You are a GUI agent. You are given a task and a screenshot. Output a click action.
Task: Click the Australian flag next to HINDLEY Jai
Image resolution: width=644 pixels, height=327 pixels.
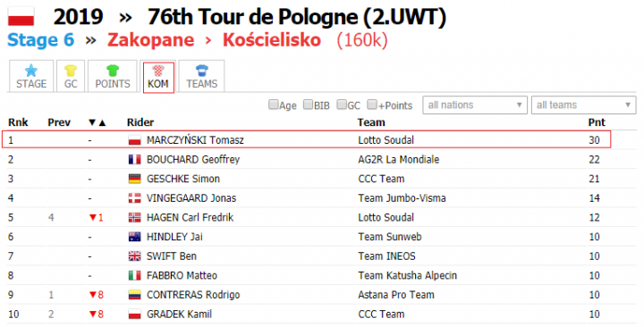[135, 237]
